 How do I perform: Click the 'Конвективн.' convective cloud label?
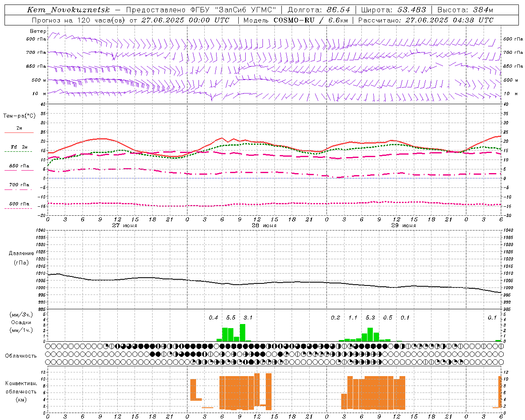click(21, 383)
